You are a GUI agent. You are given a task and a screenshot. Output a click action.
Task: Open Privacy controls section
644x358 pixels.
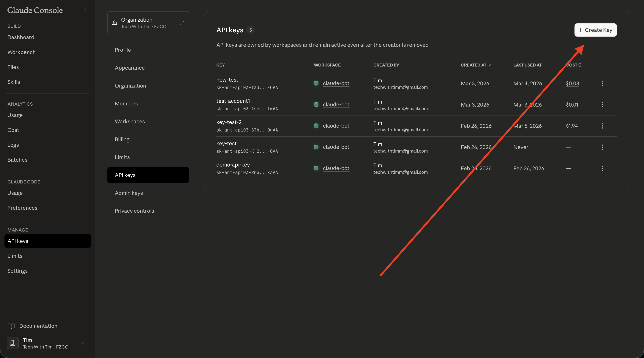pos(134,211)
